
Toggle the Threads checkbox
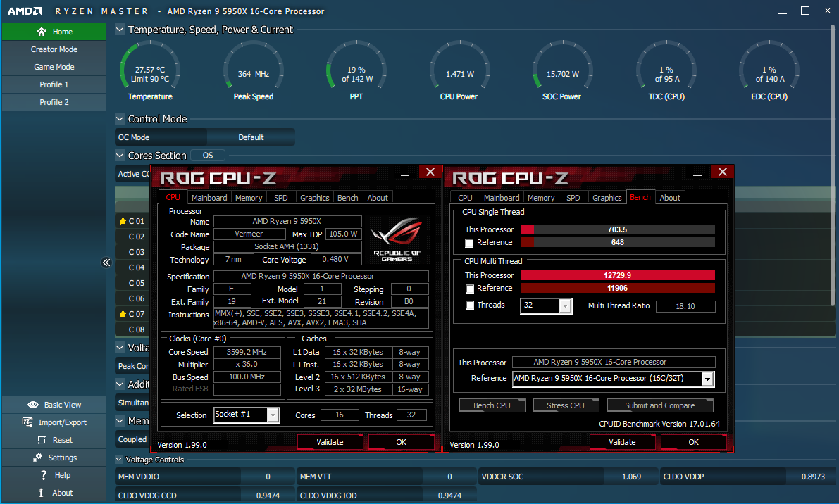pyautogui.click(x=469, y=305)
